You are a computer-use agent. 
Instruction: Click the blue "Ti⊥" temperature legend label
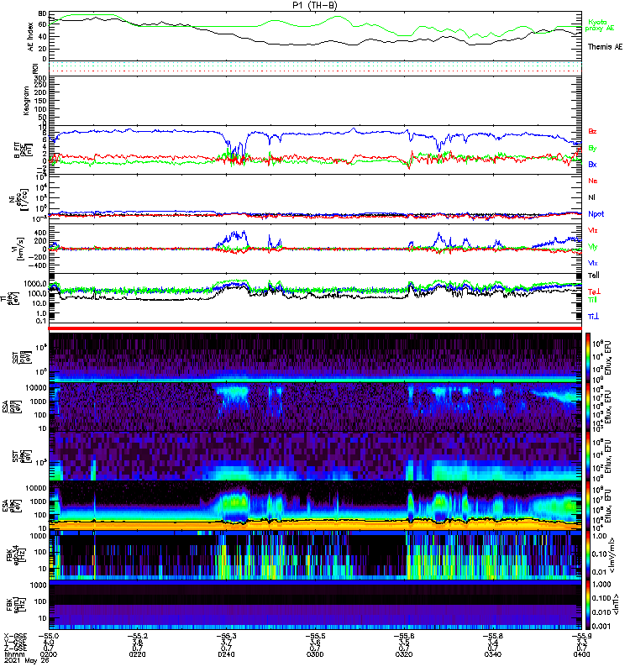(593, 317)
